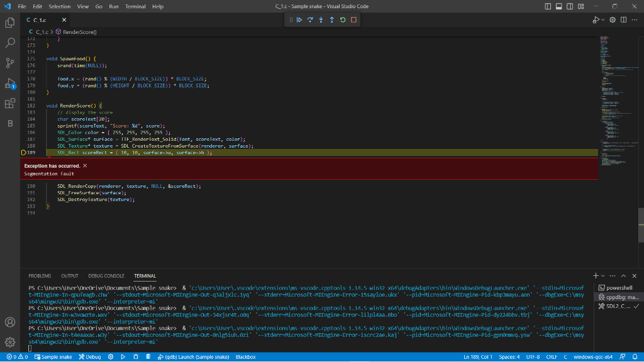Dismiss the exception message with its X
The height and width of the screenshot is (362, 644).
coord(85,165)
